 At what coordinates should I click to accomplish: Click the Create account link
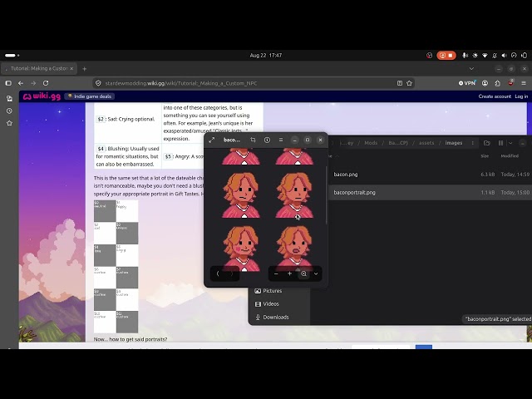(495, 96)
